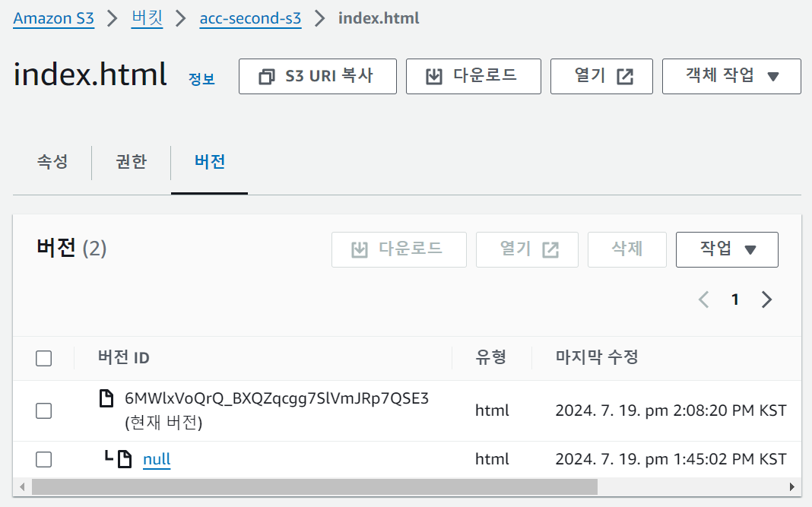Screen dimensions: 812x507
Task: Go to previous page with left chevron
Action: 703,299
